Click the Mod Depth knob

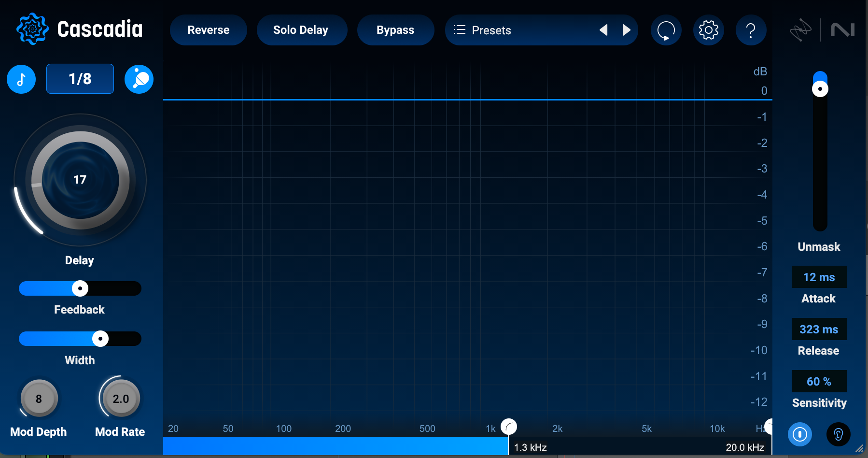tap(39, 399)
